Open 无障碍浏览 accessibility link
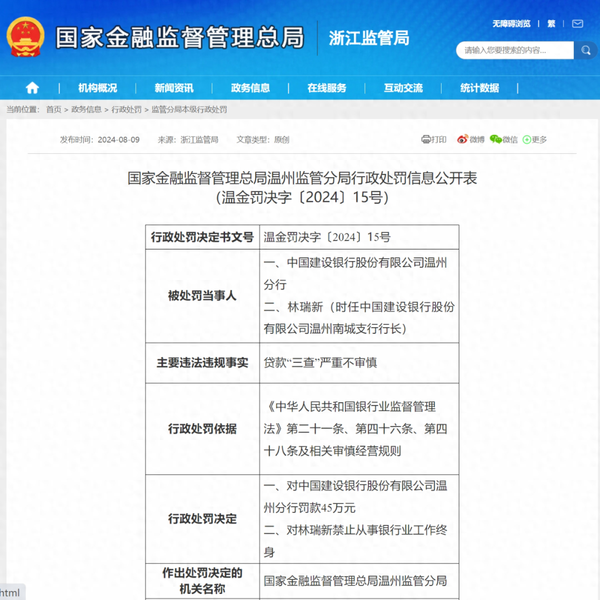The image size is (600, 600). pyautogui.click(x=511, y=24)
